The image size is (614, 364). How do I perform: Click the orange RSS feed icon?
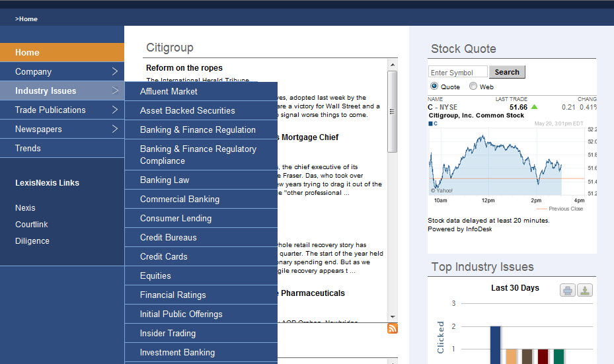[x=393, y=328]
